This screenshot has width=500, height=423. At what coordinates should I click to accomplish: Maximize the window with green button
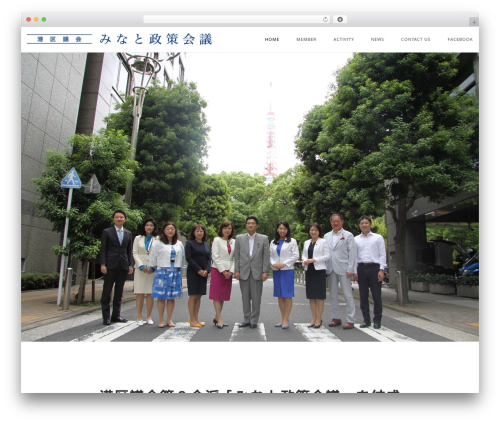[x=44, y=20]
